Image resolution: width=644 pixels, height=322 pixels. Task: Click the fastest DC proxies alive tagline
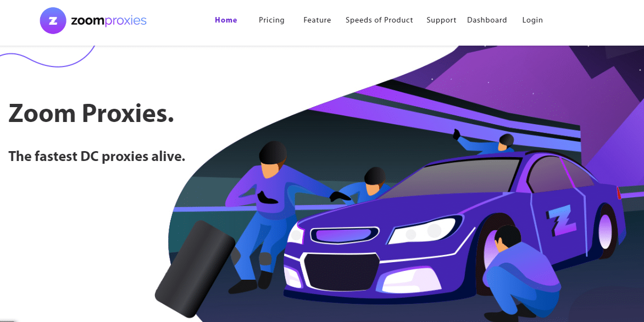[x=97, y=156]
